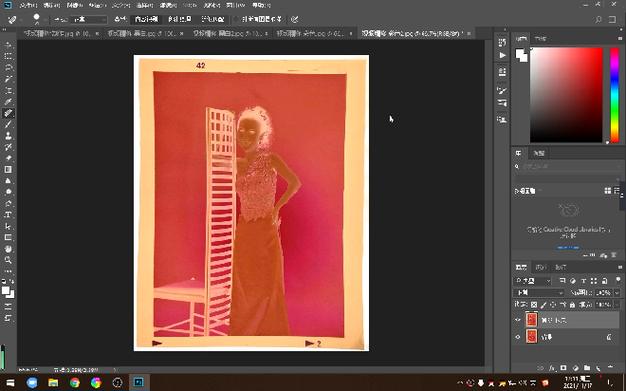
Task: Choose 创建纹理 create texture type
Action: pos(180,19)
